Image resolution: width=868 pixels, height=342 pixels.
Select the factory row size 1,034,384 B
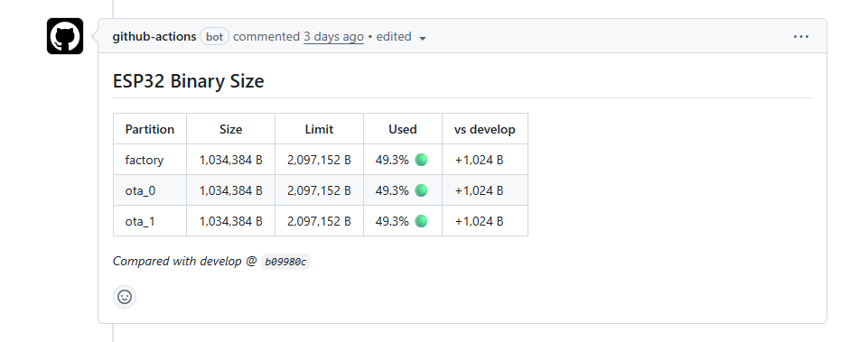tap(231, 160)
